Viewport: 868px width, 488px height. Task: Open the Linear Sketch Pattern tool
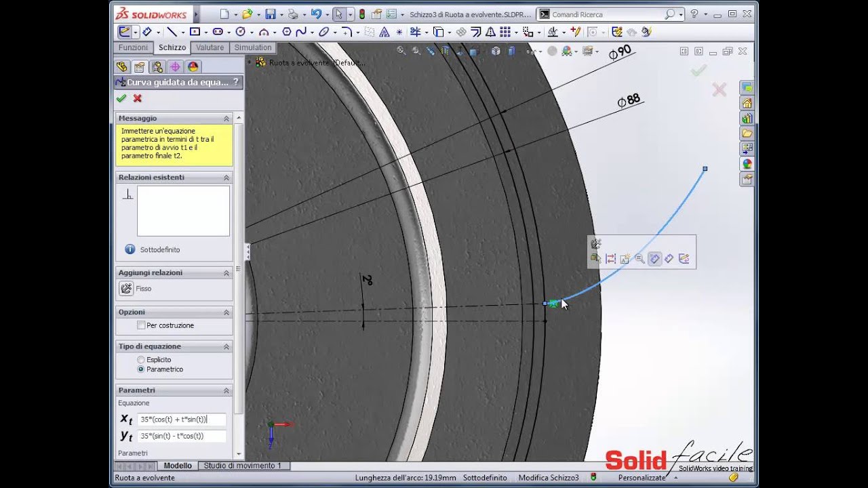(x=505, y=32)
